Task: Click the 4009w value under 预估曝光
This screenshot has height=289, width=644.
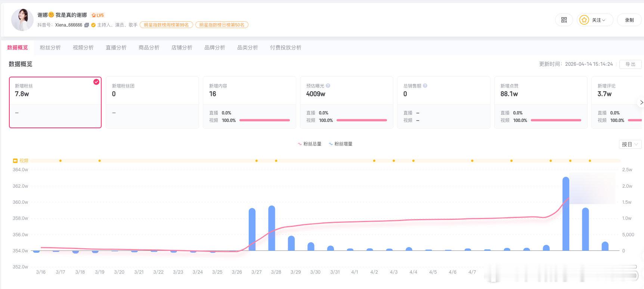Action: point(316,94)
